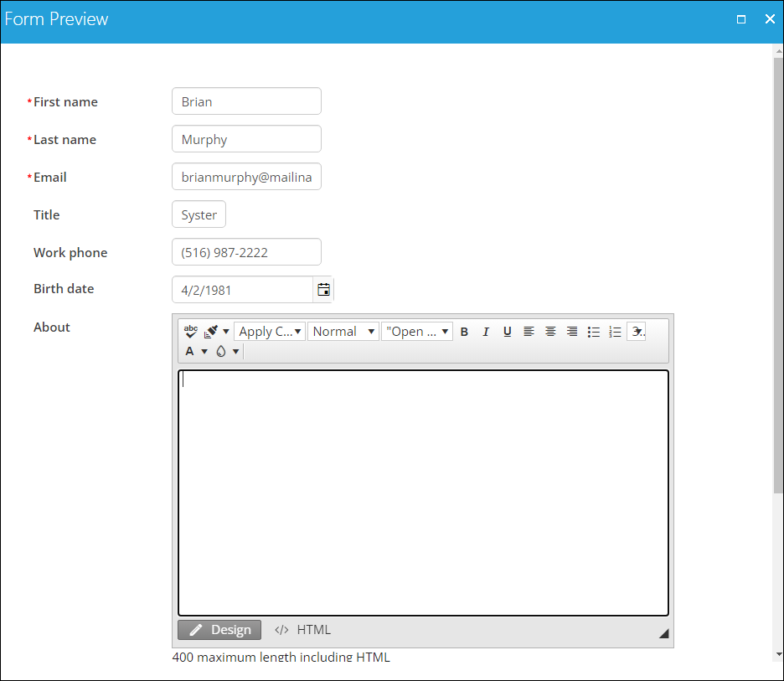Viewport: 784px width, 681px height.
Task: Open the background color droplet picker
Action: pos(221,352)
